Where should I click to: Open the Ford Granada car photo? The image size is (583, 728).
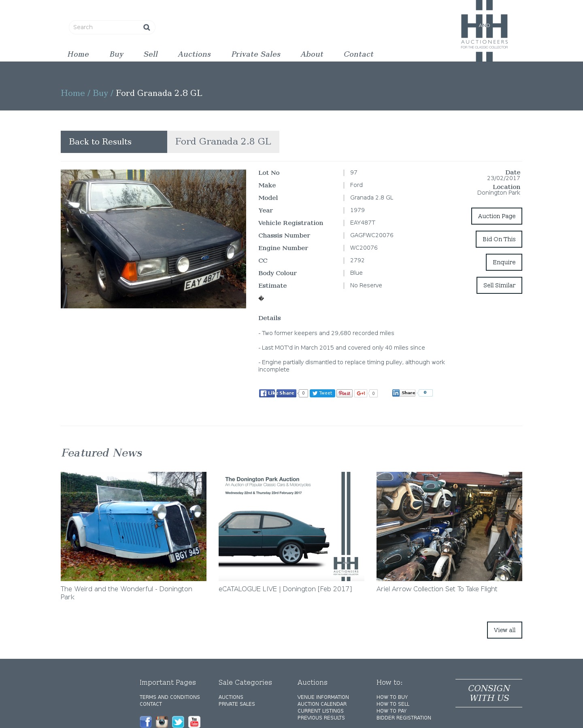(x=153, y=239)
